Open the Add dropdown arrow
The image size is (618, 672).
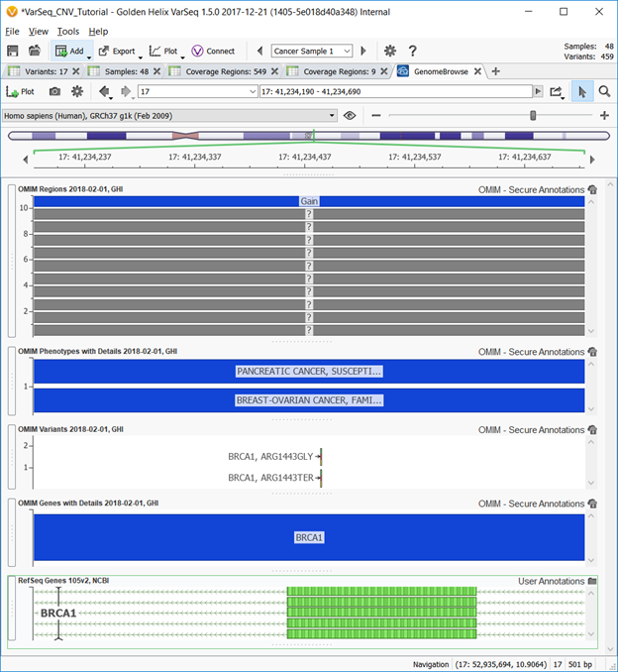pyautogui.click(x=89, y=57)
